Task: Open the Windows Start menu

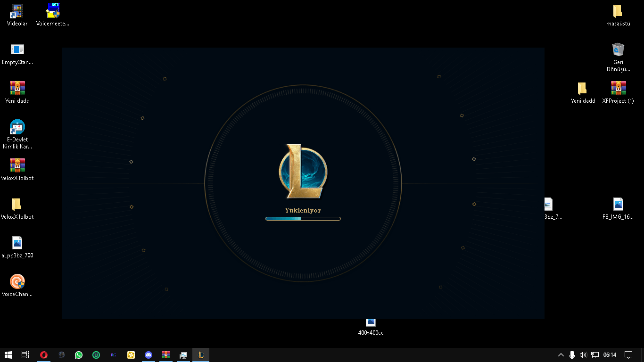Action: (x=8, y=355)
